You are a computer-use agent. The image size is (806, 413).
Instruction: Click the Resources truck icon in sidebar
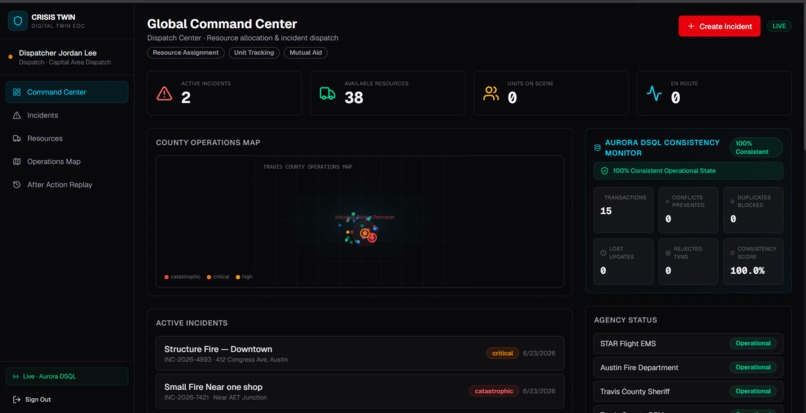pos(16,138)
